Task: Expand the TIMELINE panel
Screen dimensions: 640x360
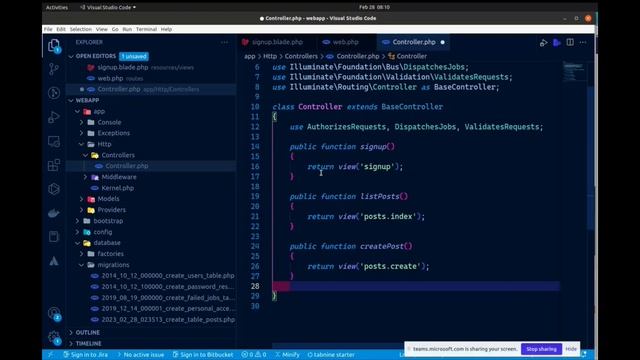Action: (x=71, y=344)
